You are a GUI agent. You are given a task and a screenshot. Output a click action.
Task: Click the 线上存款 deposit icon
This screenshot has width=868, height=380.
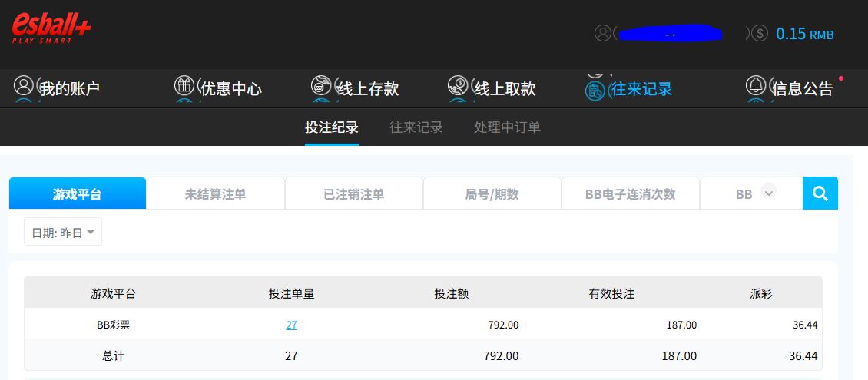[x=321, y=85]
